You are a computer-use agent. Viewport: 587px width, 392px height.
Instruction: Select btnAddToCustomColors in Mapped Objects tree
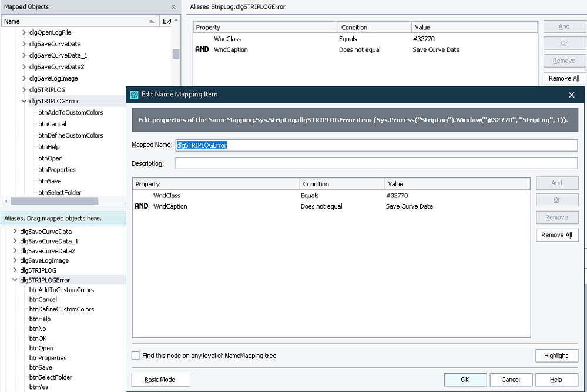tap(71, 112)
